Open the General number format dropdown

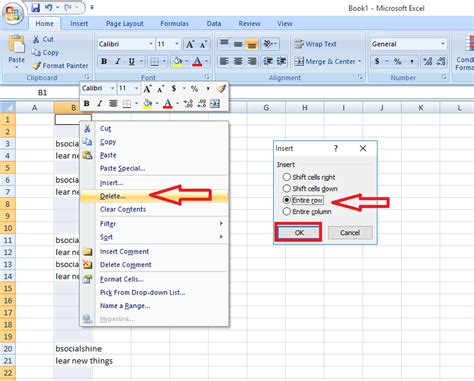click(443, 44)
